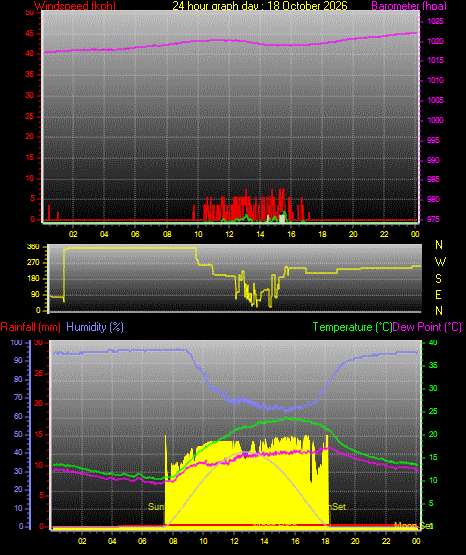Select the 990 barometer scale value

pyautogui.click(x=433, y=160)
